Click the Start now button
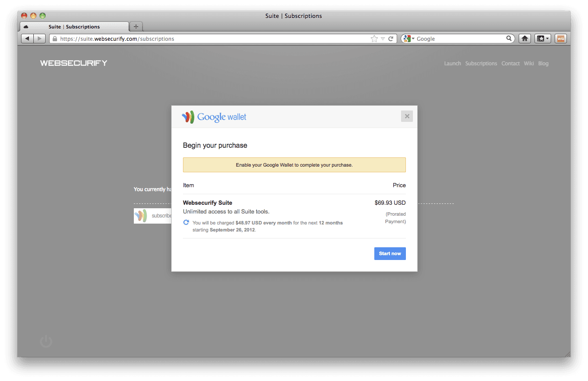Viewport: 588px width, 381px height. click(390, 253)
